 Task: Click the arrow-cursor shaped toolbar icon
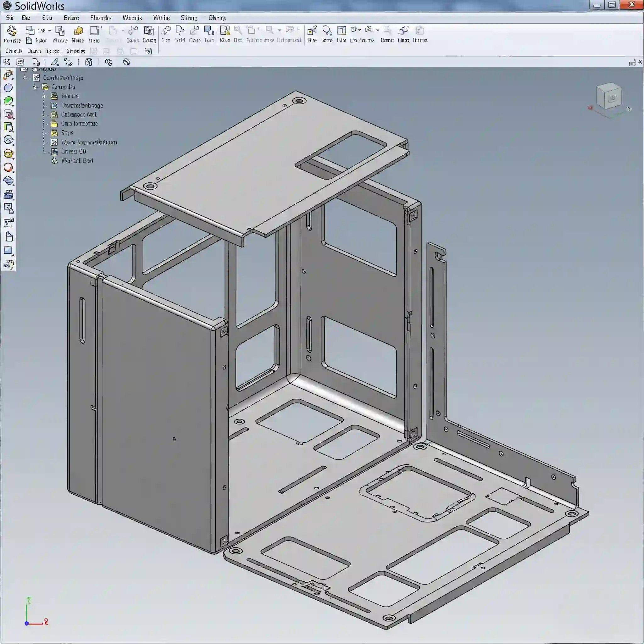180,31
